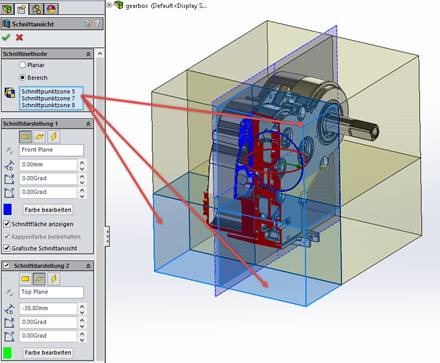
Task: Collapse the Schnittdarstellung 1 section
Action: pyautogui.click(x=88, y=124)
